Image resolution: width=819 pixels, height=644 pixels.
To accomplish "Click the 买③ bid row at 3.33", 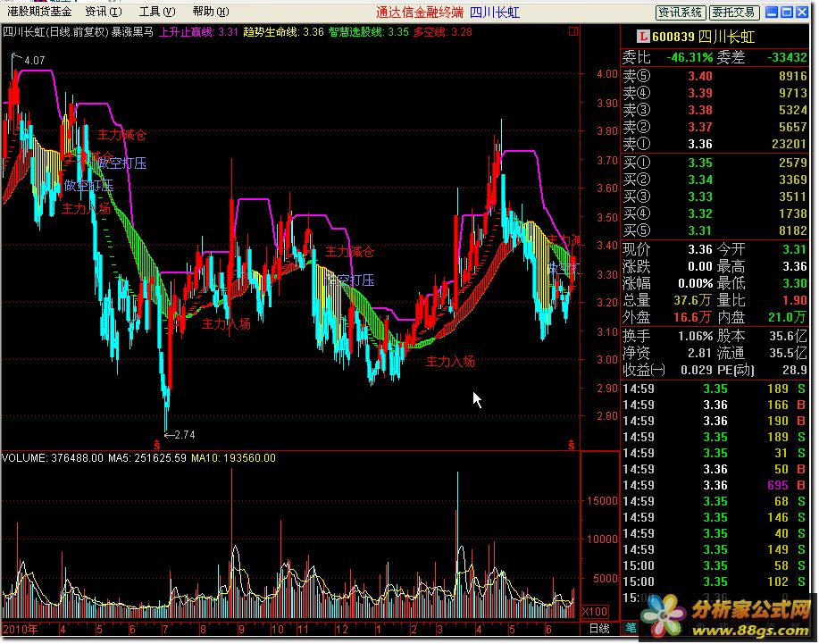I will 715,197.
